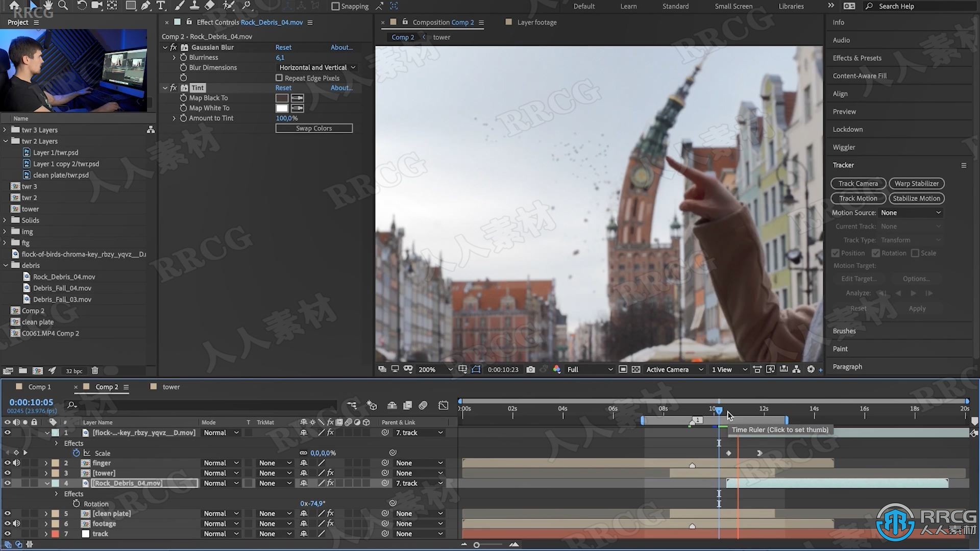Click the Warp Stabilizer button
This screenshot has width=980, height=551.
tap(917, 183)
